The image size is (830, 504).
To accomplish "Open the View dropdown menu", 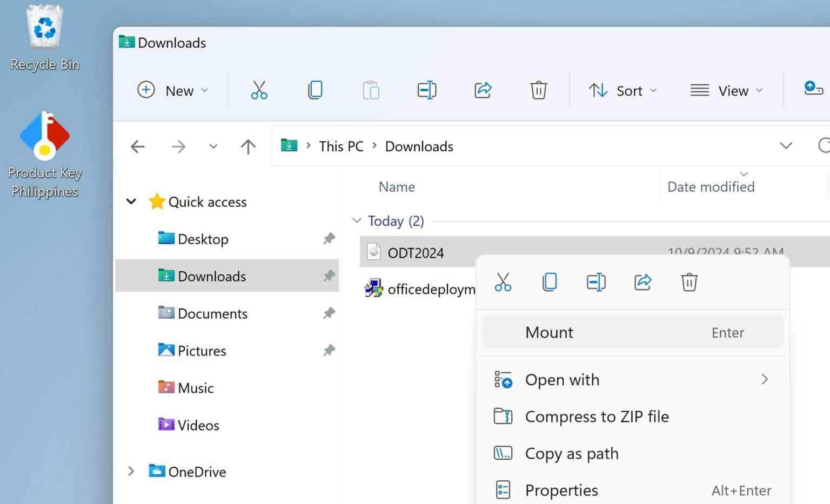I will click(727, 90).
